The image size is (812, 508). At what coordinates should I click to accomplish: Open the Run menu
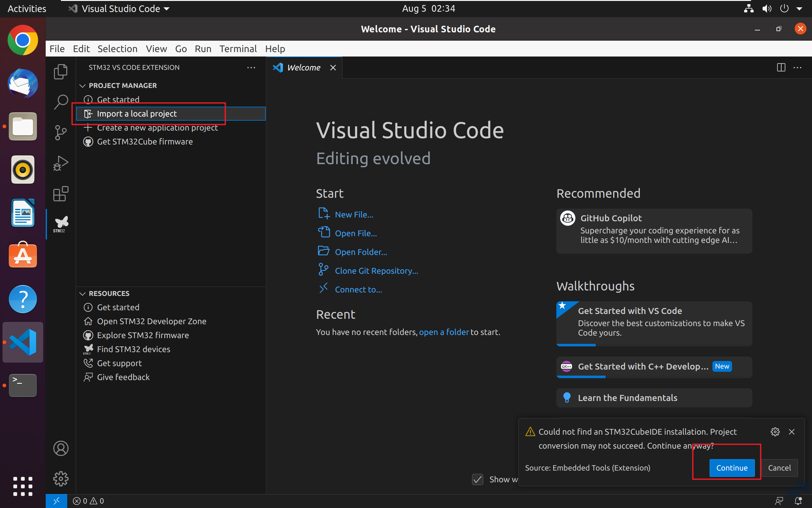pos(203,49)
